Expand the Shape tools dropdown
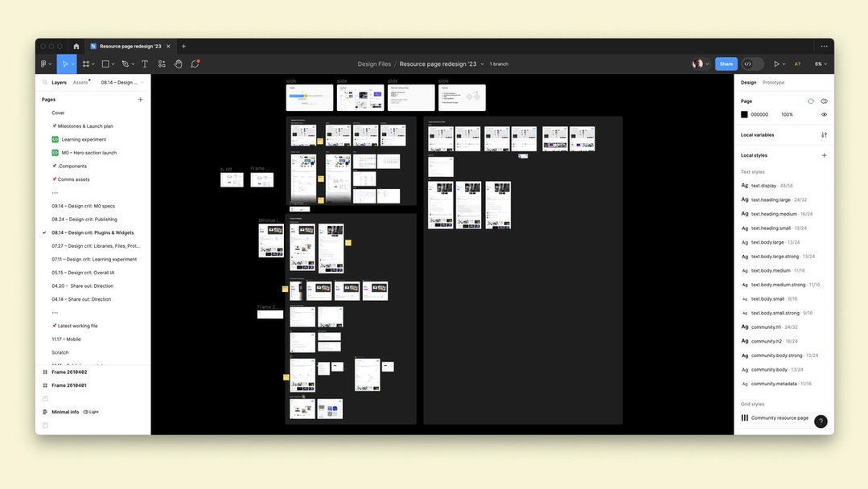 tap(112, 64)
